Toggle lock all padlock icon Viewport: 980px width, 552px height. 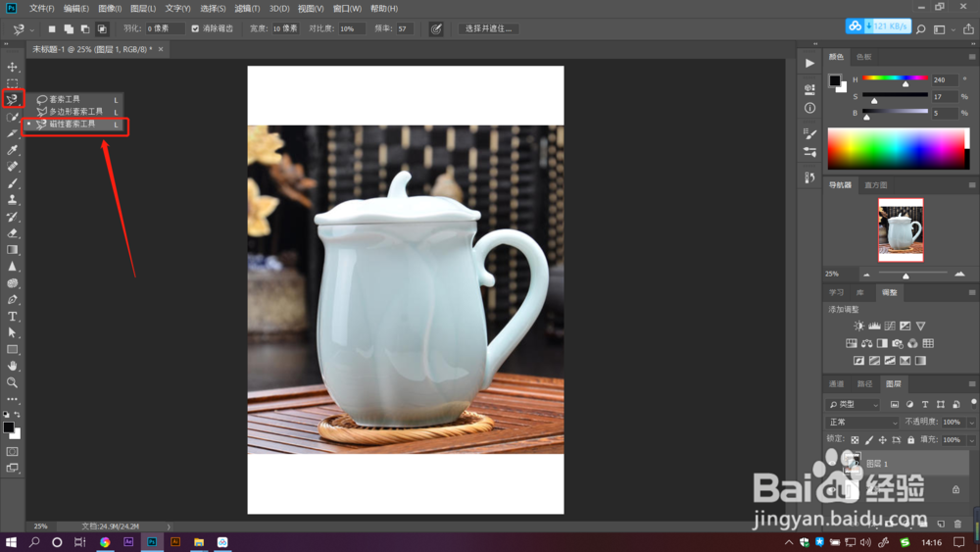coord(910,440)
